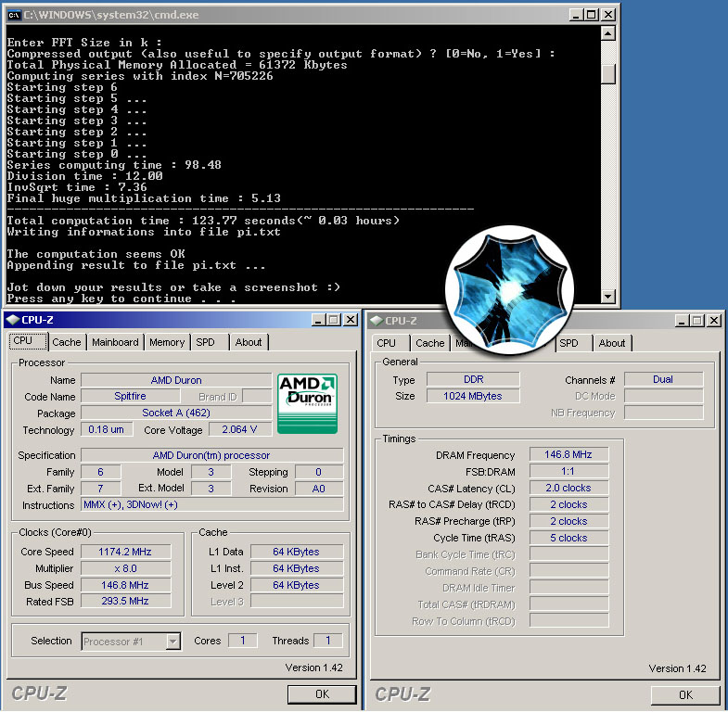
Task: Click the Level 2 cache value '64 KBytes'
Action: point(297,585)
